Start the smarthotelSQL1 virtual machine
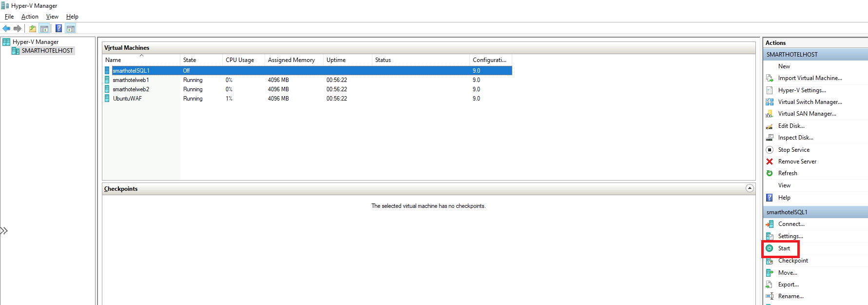The image size is (868, 305). (784, 248)
